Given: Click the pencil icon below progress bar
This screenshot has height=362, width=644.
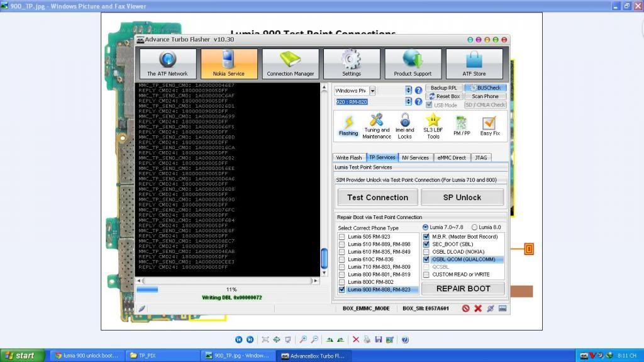Looking at the screenshot, I should 142,308.
